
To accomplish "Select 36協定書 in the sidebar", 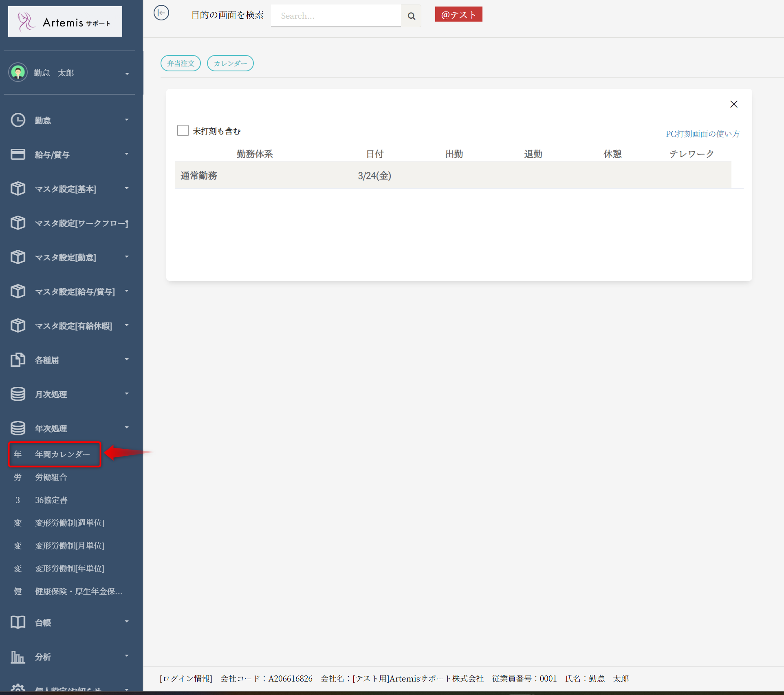I will point(51,500).
